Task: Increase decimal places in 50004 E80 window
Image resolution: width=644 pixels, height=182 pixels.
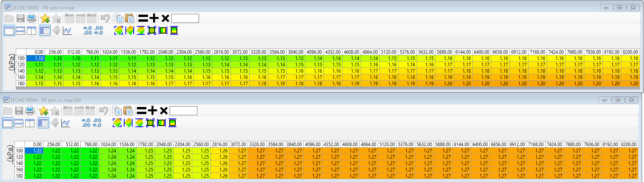Action: pyautogui.click(x=86, y=123)
